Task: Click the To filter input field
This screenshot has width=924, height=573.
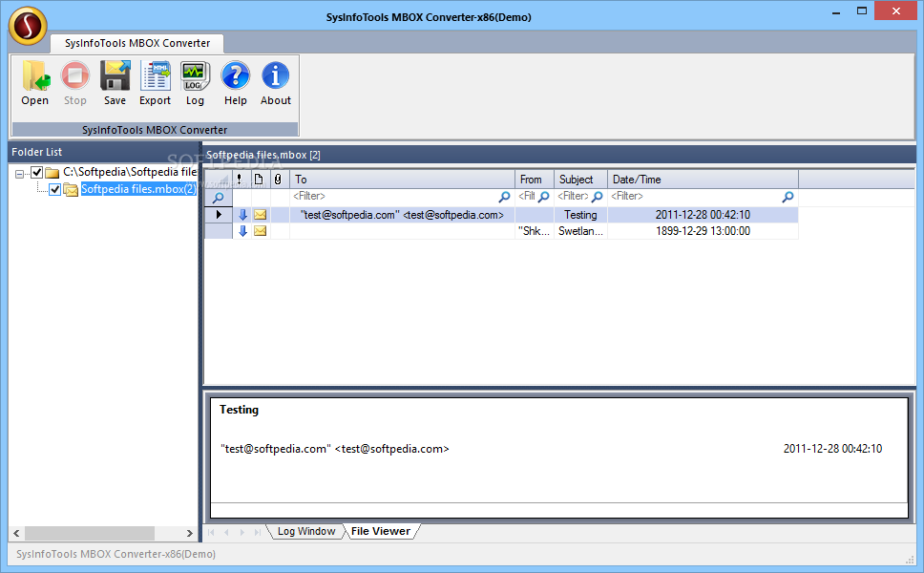Action: pos(395,197)
